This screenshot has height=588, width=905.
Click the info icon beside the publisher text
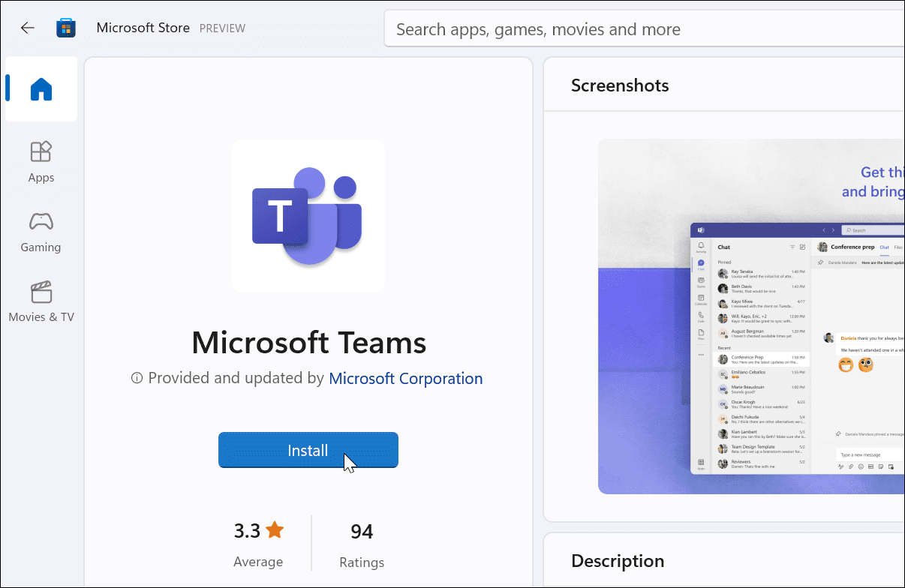(x=136, y=378)
